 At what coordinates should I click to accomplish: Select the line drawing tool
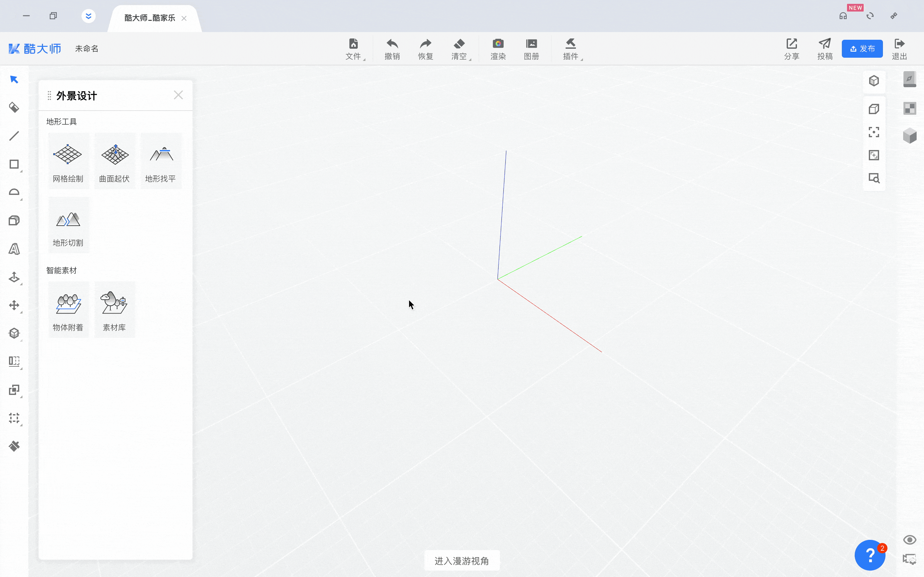14,136
